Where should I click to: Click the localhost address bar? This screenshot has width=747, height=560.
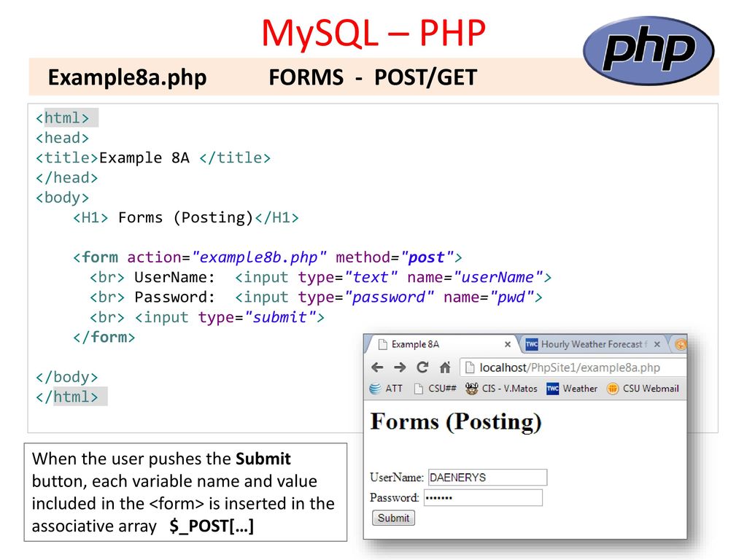pos(573,367)
